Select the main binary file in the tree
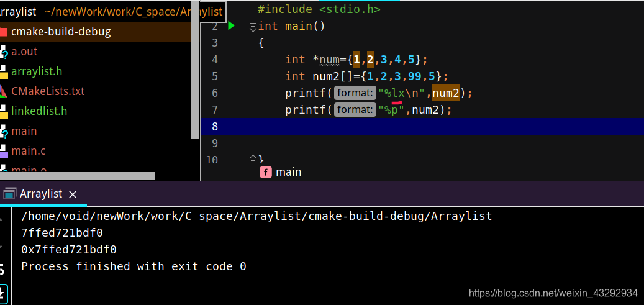The width and height of the screenshot is (644, 305). [x=24, y=130]
